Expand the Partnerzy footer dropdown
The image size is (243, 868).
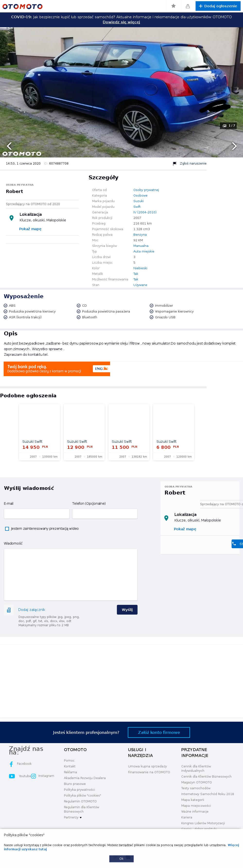point(73,817)
